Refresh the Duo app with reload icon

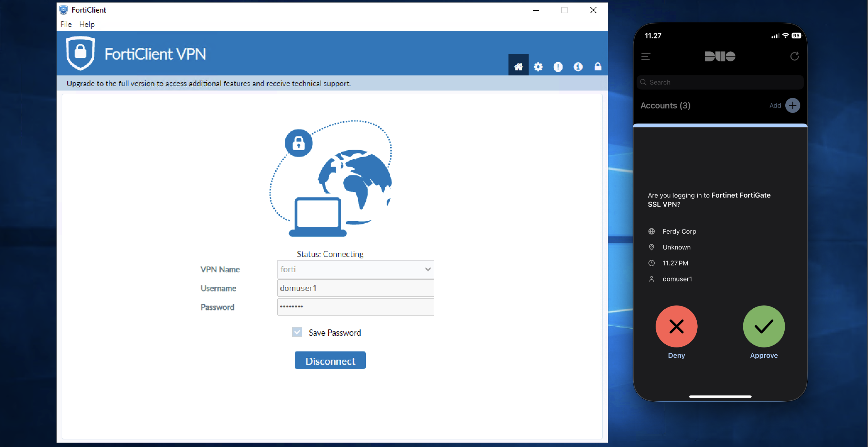pyautogui.click(x=794, y=56)
